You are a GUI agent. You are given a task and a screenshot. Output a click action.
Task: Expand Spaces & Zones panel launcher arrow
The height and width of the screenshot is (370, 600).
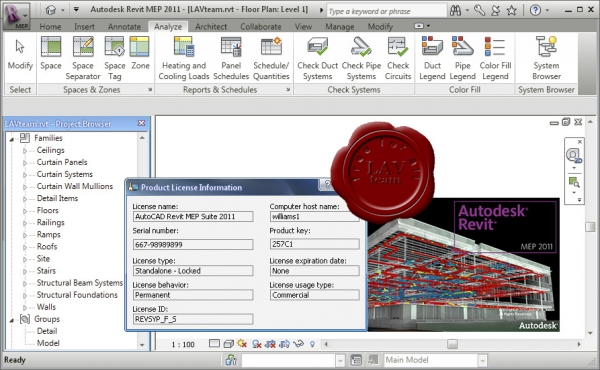[x=150, y=90]
